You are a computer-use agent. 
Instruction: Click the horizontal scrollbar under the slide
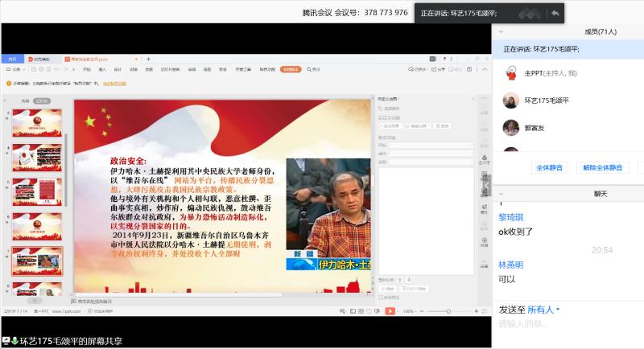click(x=179, y=294)
